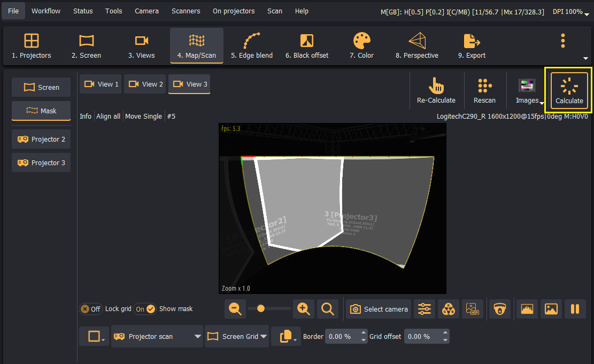Expand the workflow toolbar arrow
Image resolution: width=594 pixels, height=364 pixels.
pyautogui.click(x=585, y=58)
